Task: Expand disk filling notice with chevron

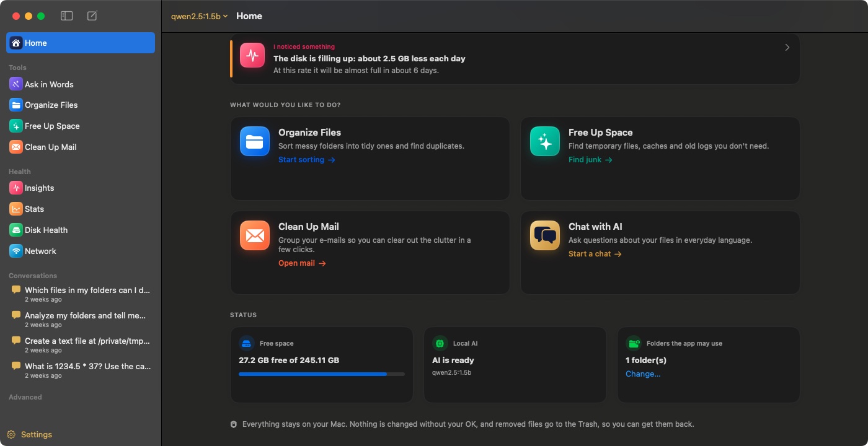Action: coord(787,48)
